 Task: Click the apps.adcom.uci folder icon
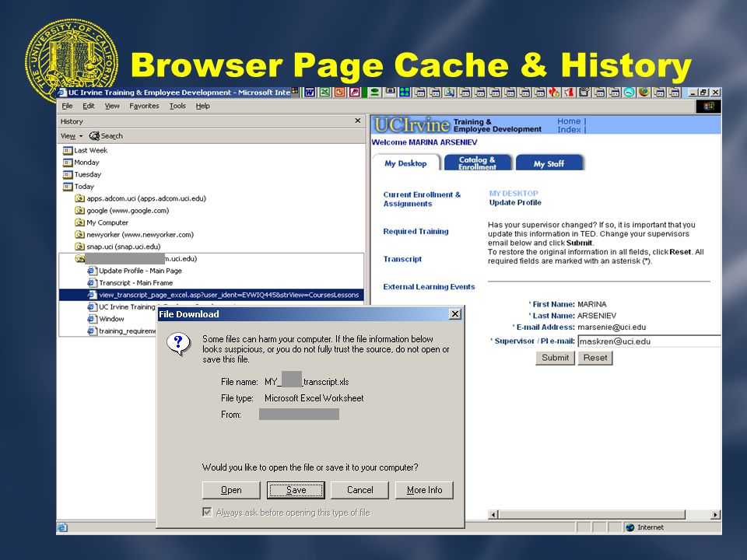tap(79, 198)
